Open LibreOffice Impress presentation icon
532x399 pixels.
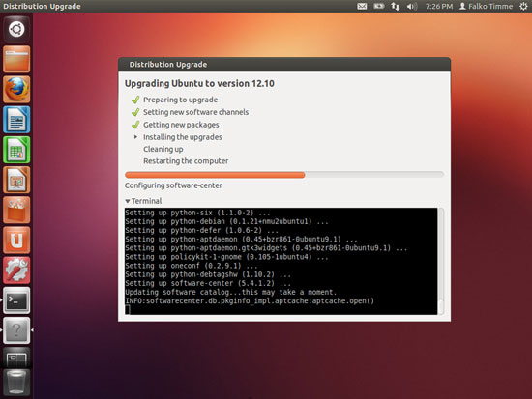pyautogui.click(x=16, y=180)
